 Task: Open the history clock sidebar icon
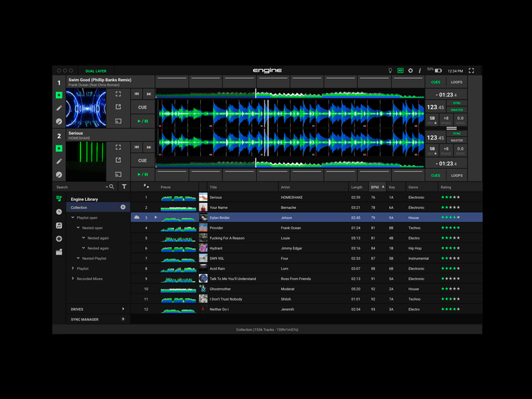(59, 211)
